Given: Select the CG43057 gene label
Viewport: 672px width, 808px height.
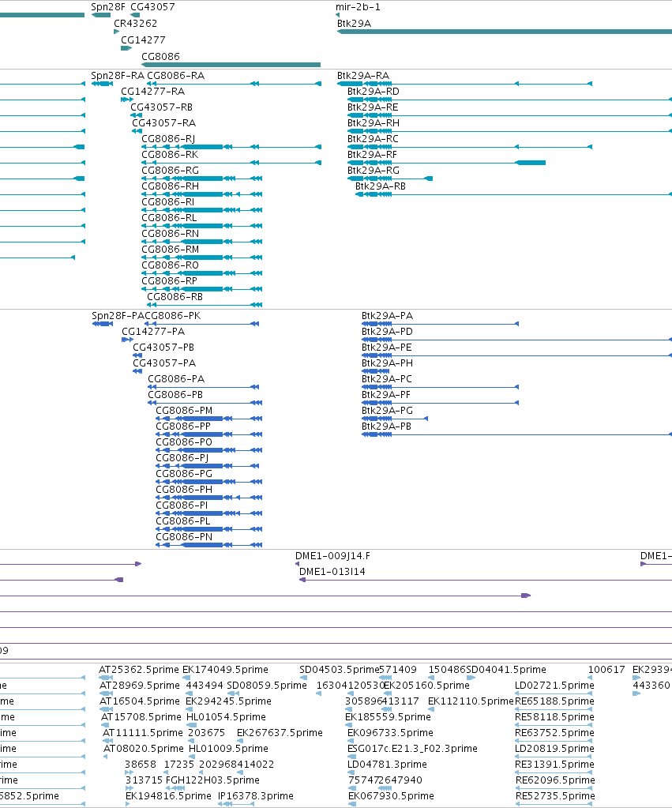Looking at the screenshot, I should click(152, 7).
